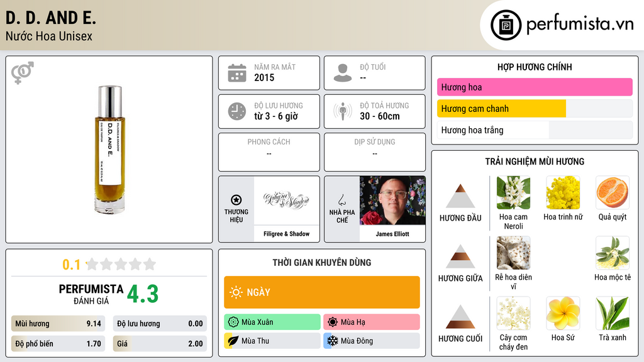The height and width of the screenshot is (362, 644).
Task: Click the person icon beside Độ tuổi
Action: (x=343, y=73)
